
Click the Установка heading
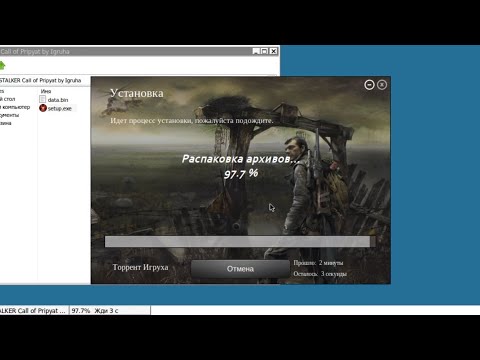pos(137,93)
